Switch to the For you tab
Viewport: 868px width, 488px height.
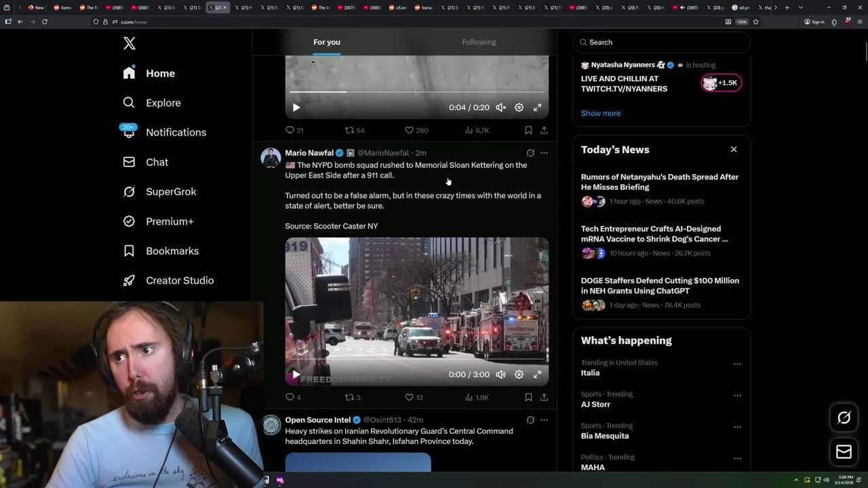point(327,42)
